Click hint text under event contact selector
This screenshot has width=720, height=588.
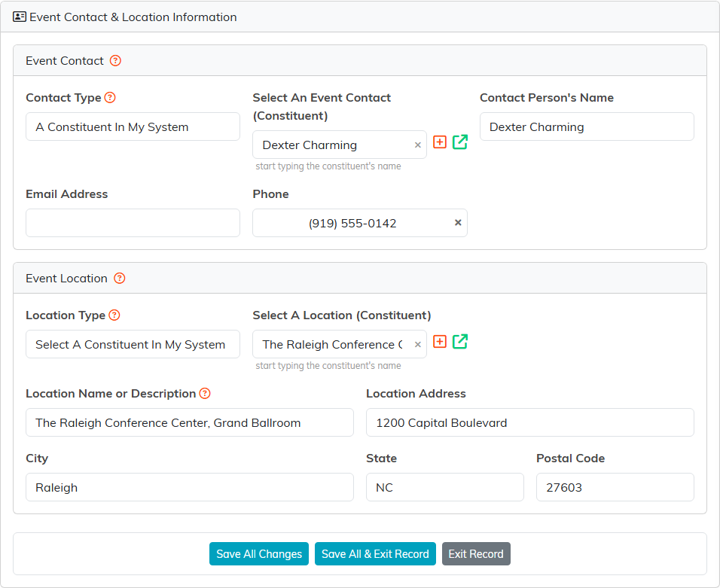[328, 166]
